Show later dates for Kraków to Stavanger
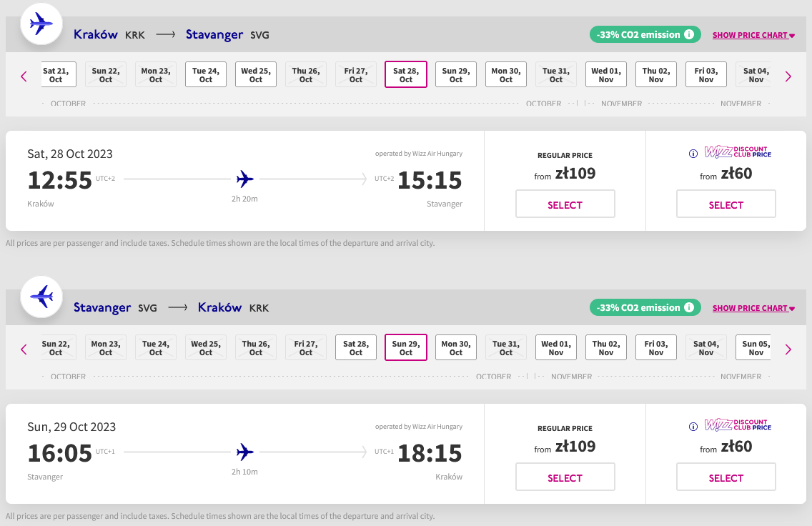The height and width of the screenshot is (526, 812). click(x=788, y=76)
